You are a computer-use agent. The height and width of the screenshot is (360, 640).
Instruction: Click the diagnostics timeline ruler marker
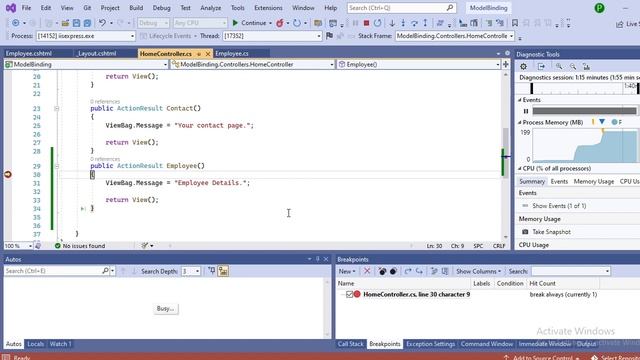coord(531,88)
